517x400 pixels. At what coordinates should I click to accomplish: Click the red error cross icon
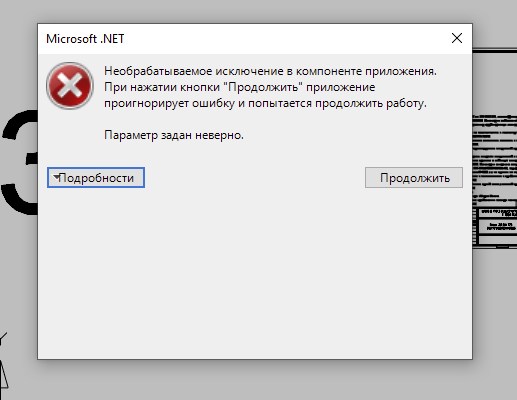pyautogui.click(x=70, y=86)
